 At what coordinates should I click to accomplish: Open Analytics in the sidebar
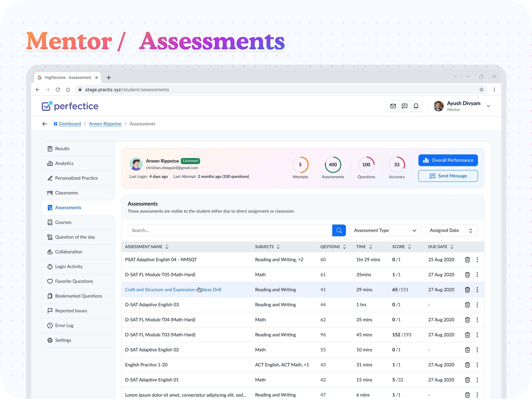[x=64, y=163]
